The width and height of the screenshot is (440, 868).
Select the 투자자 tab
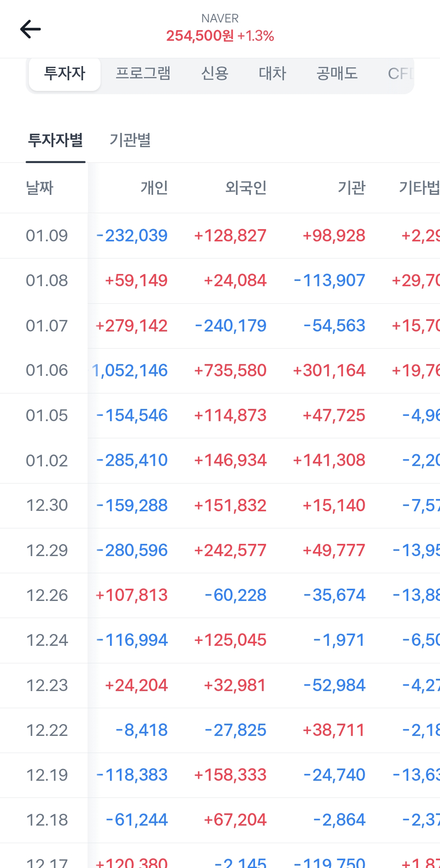pos(65,74)
